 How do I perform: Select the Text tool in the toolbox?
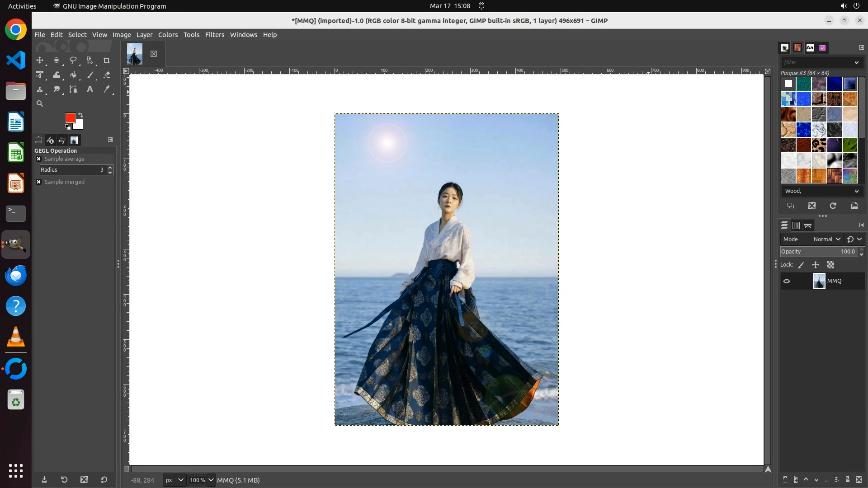pyautogui.click(x=90, y=89)
